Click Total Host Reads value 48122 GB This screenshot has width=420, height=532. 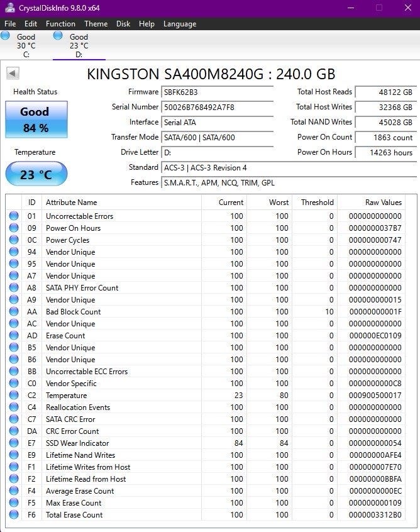pyautogui.click(x=386, y=92)
